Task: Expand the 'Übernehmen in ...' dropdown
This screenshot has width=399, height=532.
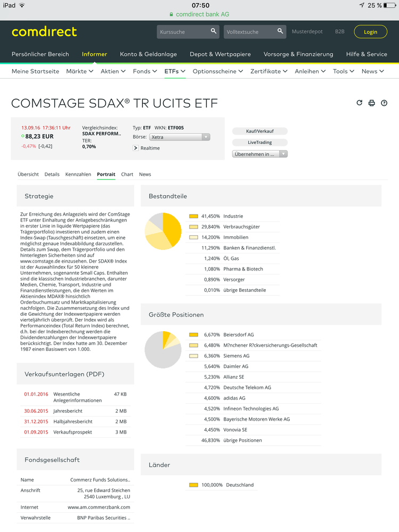Action: click(x=260, y=154)
